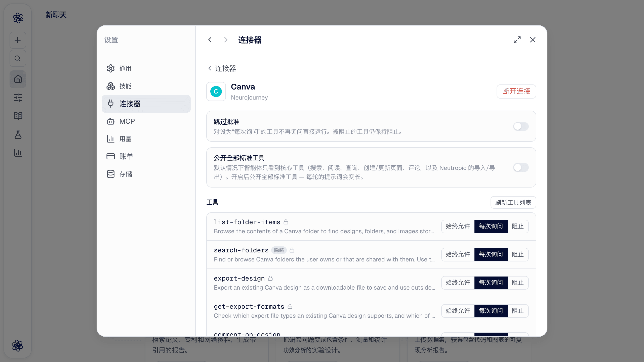Screen dimensions: 644x362
Task: Go back with header left chevron
Action: coord(210,40)
